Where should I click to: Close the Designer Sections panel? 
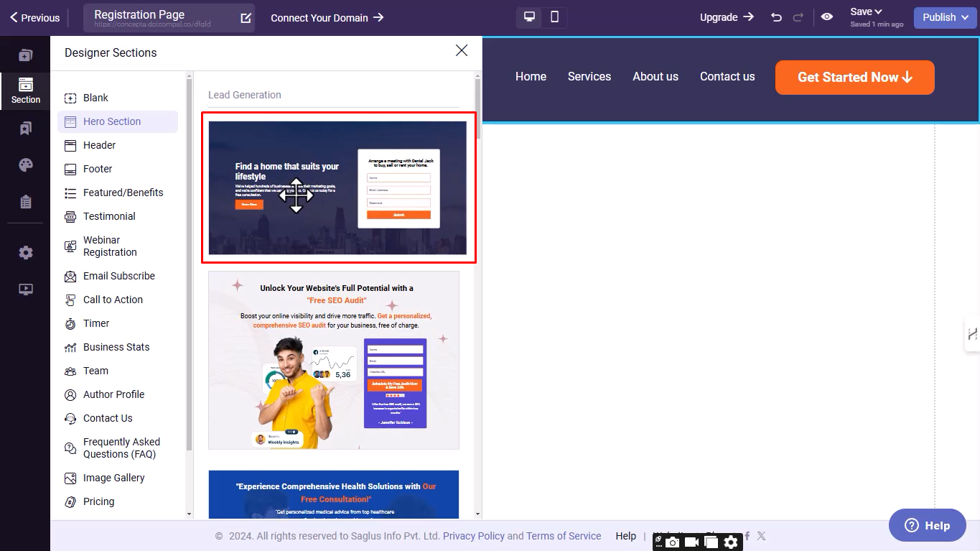[x=461, y=50]
